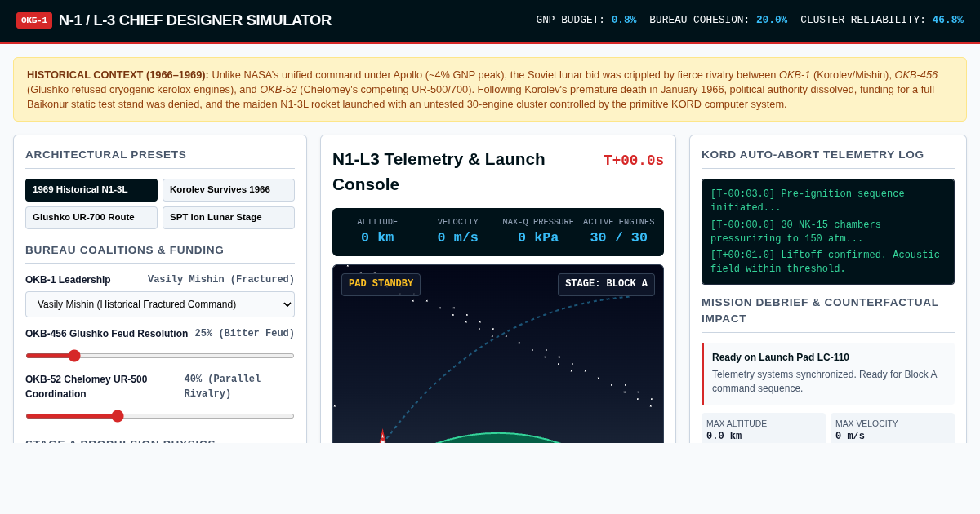Click the trajectory visualization canvas
This screenshot has width=980, height=514.
tap(498, 354)
